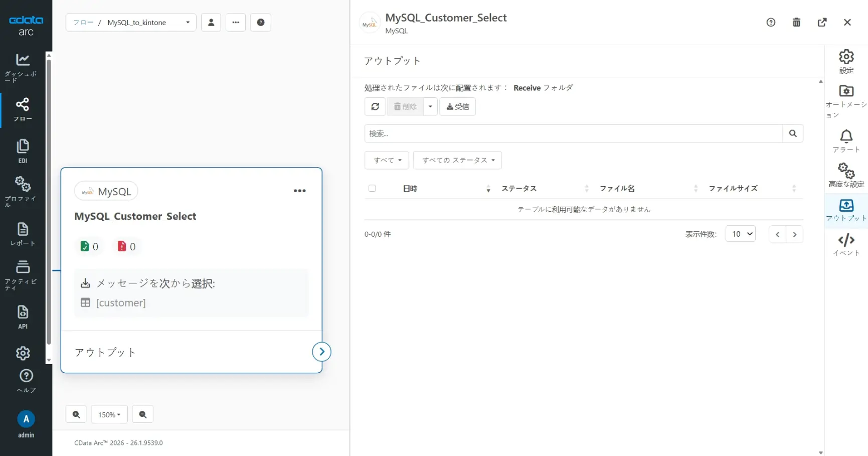Switch to the イベント panel

pos(846,244)
